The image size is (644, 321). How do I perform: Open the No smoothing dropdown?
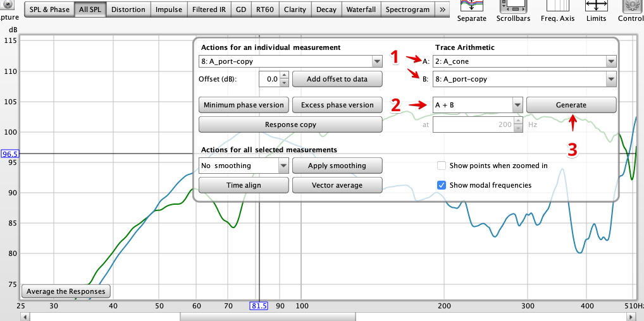pyautogui.click(x=283, y=166)
